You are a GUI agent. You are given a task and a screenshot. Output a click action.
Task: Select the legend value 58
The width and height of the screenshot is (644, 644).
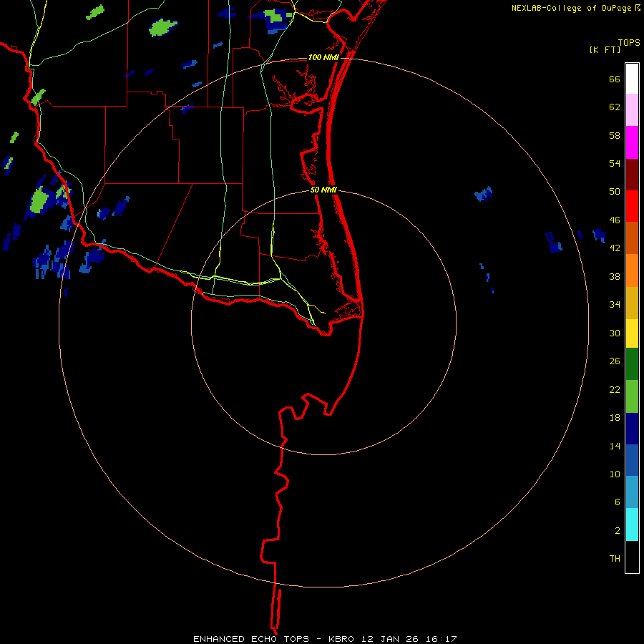615,135
